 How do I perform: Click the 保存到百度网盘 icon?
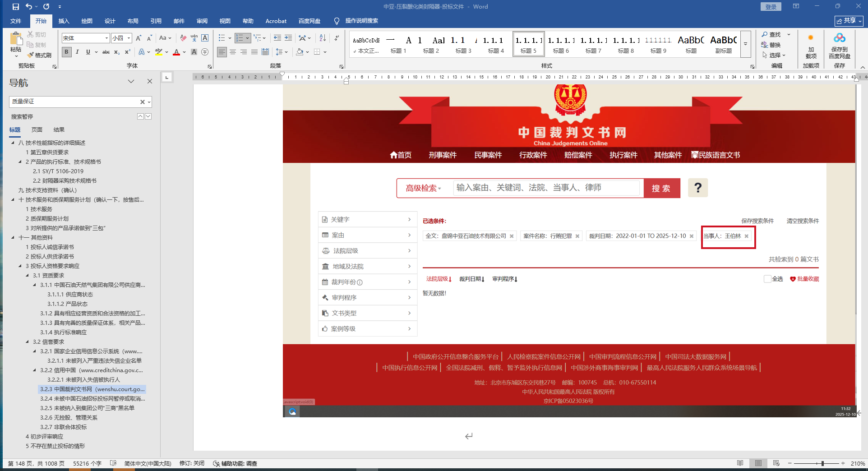coord(839,46)
